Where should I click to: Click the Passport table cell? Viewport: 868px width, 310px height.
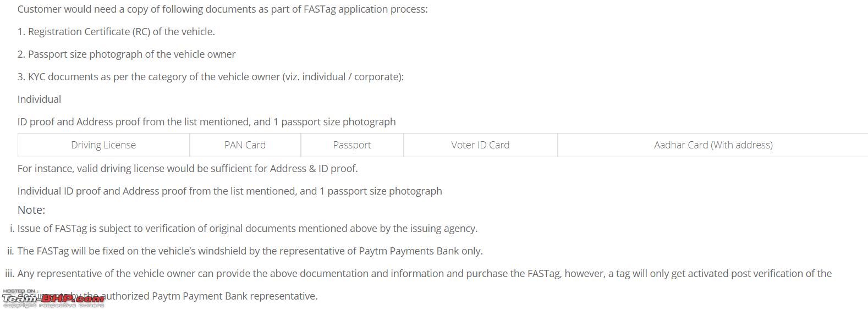[x=352, y=145]
